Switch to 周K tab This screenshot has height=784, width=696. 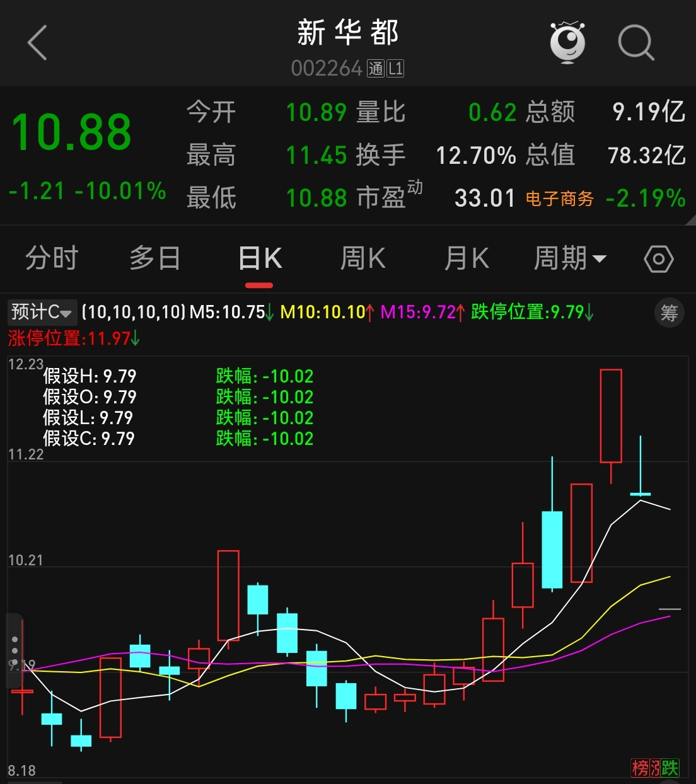362,258
